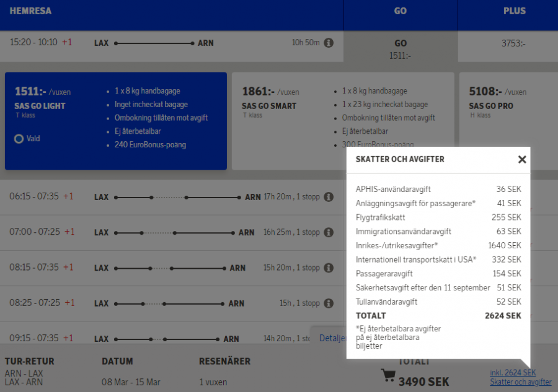Screen dimensions: 558x392
Task: Expand the 06:15 departure flight row
Action: point(155,197)
